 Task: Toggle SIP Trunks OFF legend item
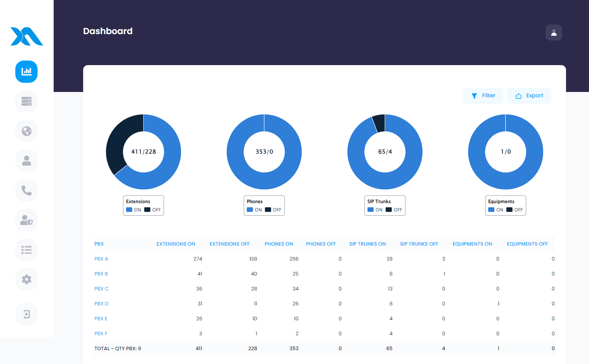click(394, 210)
